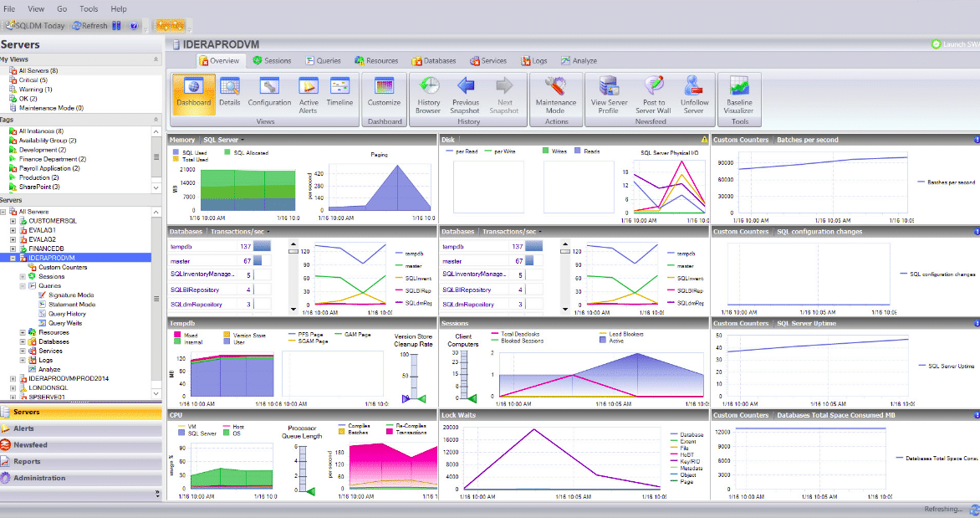This screenshot has width=980, height=518.
Task: Toggle Maintenance Mode for the server
Action: (555, 95)
